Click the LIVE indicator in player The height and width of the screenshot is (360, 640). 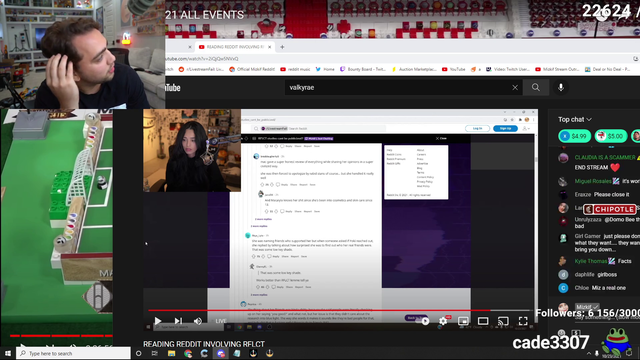221,321
